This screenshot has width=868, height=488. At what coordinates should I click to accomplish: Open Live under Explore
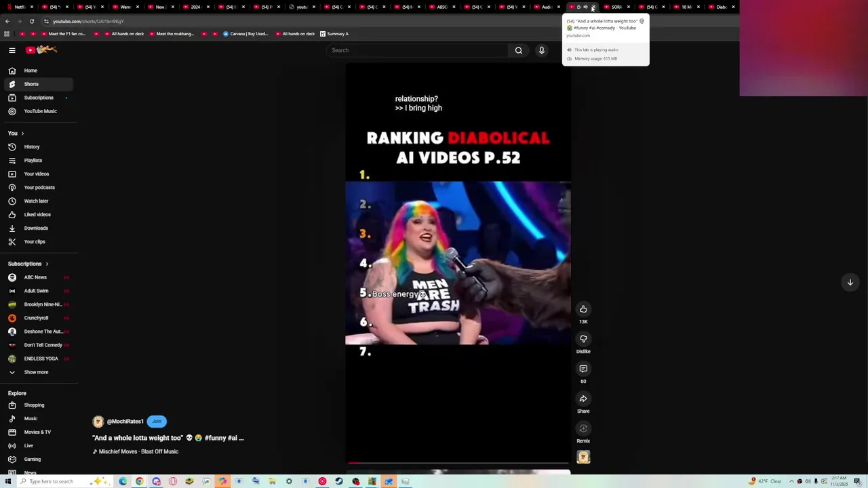(x=37, y=446)
